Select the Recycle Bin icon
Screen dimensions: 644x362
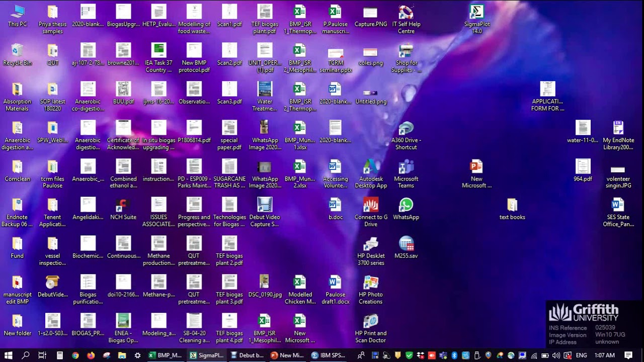point(18,55)
